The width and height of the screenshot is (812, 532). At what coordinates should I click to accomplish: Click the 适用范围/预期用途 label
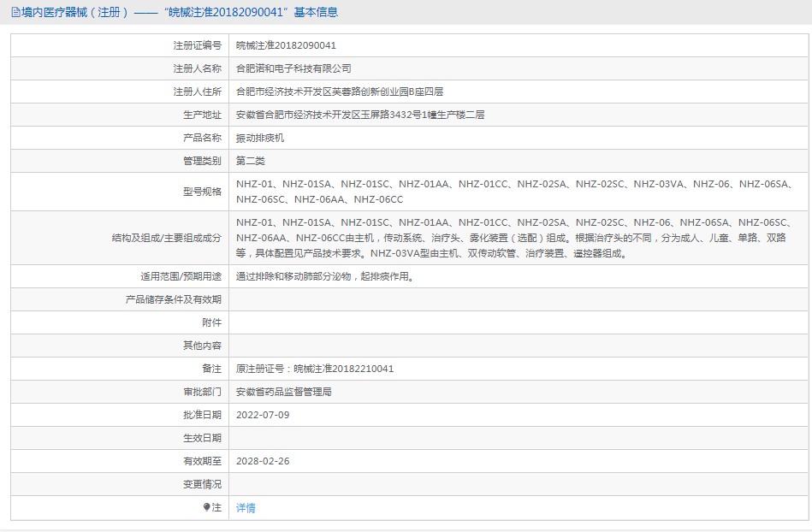tap(181, 276)
